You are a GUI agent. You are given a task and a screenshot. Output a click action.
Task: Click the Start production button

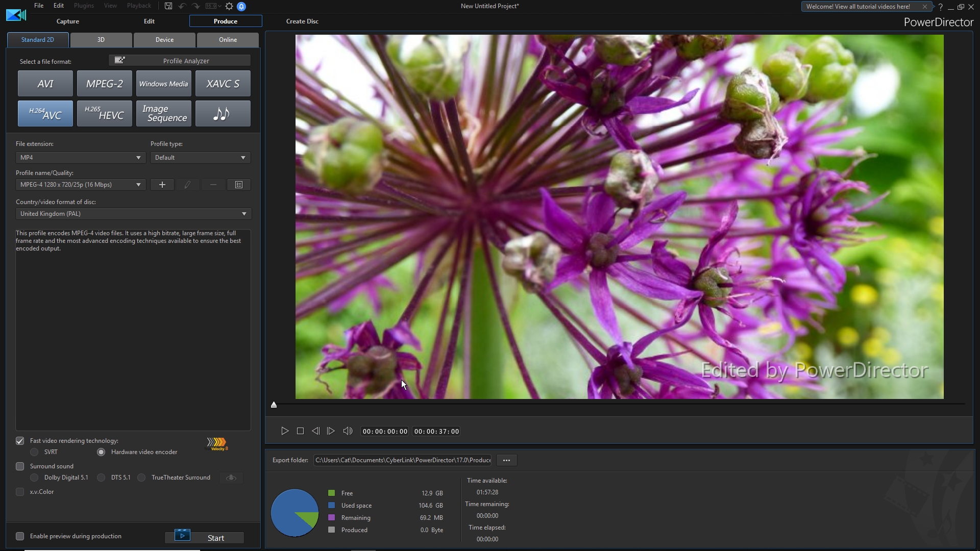click(215, 538)
